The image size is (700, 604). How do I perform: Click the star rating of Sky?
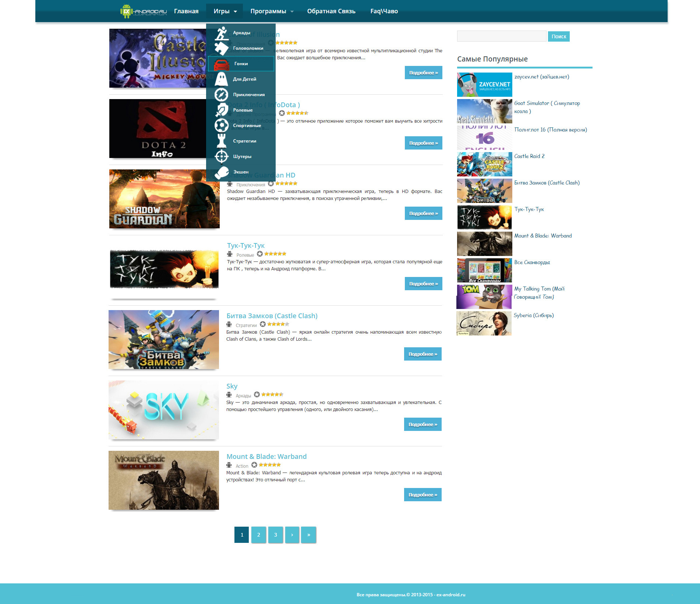point(272,394)
